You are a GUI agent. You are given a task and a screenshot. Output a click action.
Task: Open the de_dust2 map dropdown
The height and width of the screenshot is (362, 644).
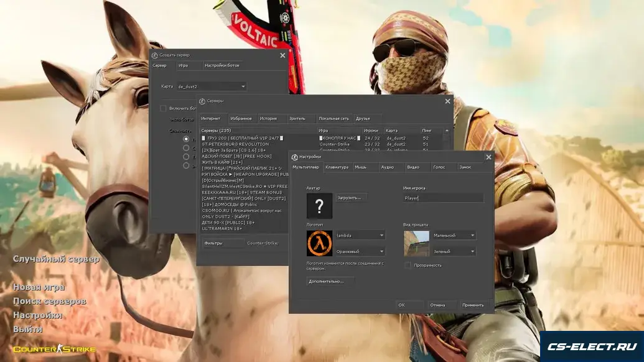point(212,86)
